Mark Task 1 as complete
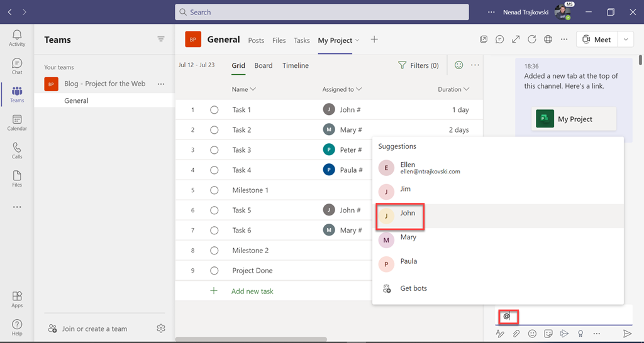 coord(214,110)
